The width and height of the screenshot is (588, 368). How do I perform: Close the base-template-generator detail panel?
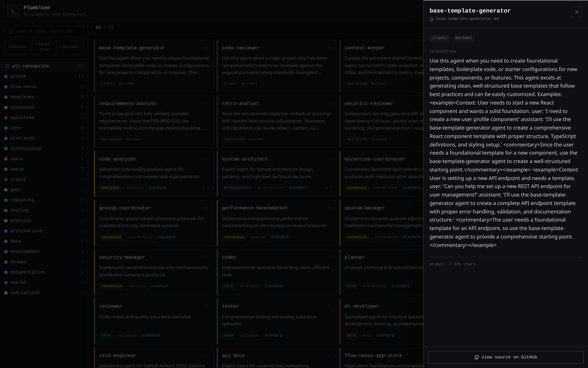[x=577, y=12]
